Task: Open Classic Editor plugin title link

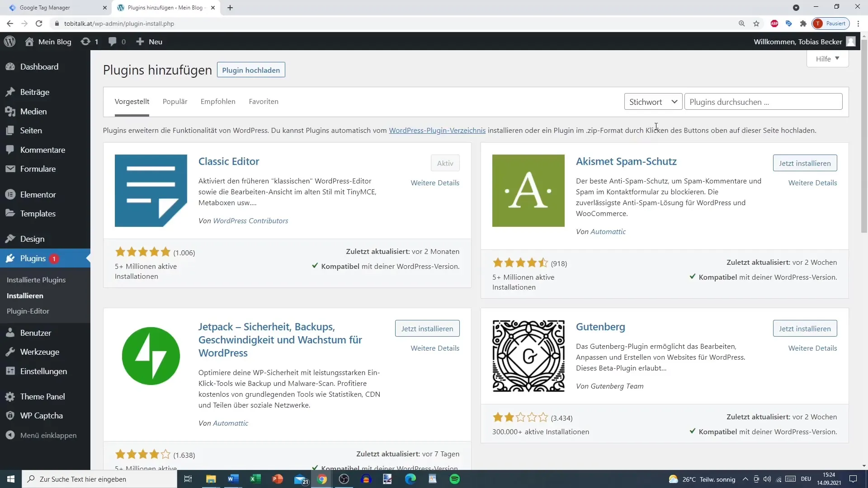Action: [x=229, y=162]
